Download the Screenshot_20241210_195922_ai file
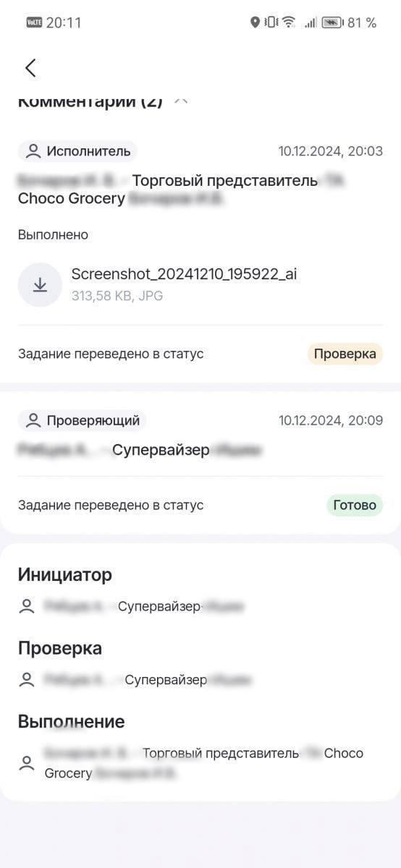401x868 pixels. coord(40,285)
